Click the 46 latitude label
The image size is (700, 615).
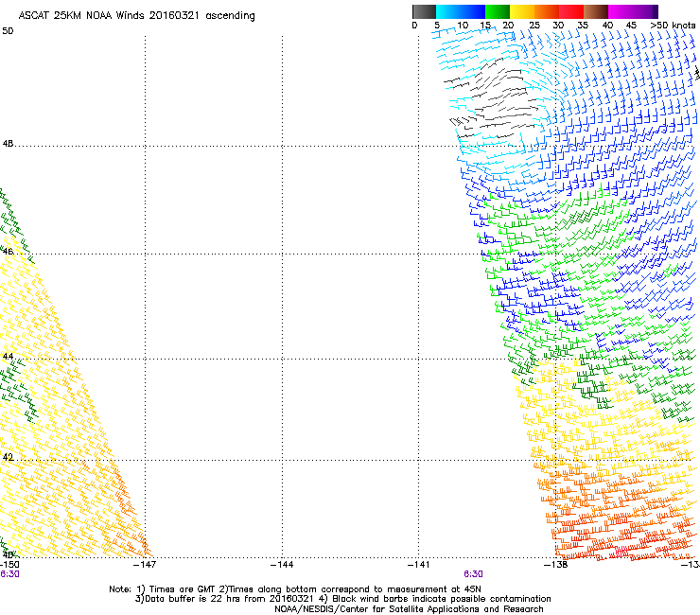8,252
